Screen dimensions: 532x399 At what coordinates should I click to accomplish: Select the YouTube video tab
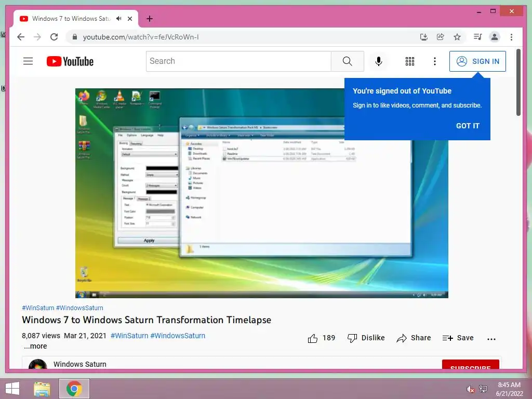point(76,19)
